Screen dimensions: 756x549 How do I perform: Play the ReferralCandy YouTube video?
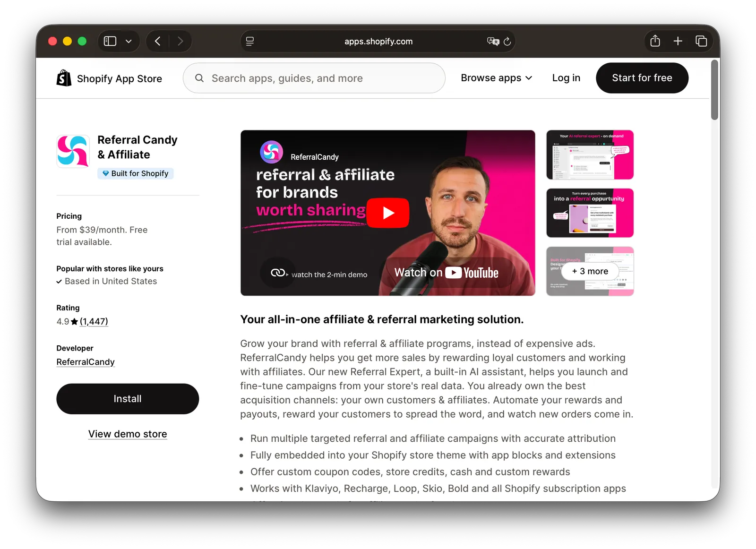(388, 213)
